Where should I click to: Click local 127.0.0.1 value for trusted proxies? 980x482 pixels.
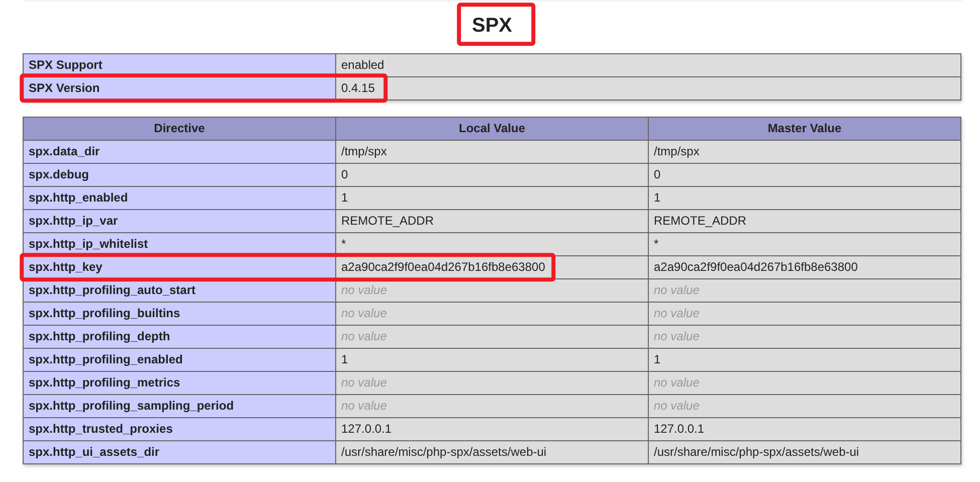(x=366, y=429)
